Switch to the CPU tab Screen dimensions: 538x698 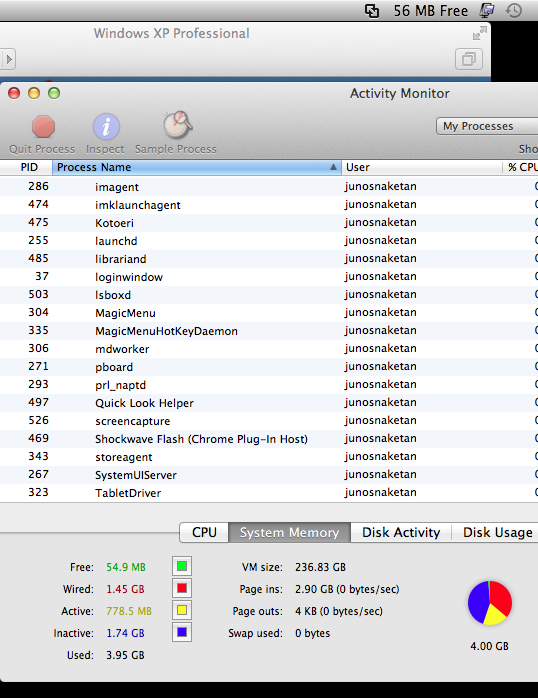point(204,532)
